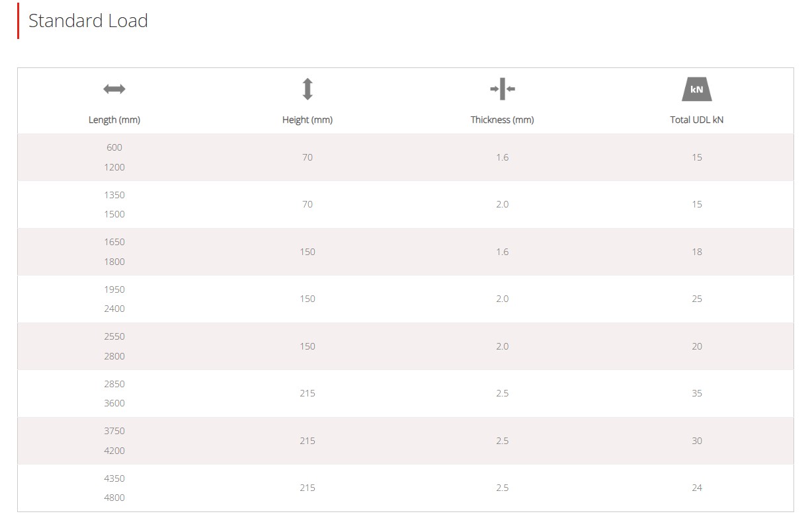
Task: Click the 18 kN load value
Action: pyautogui.click(x=697, y=252)
